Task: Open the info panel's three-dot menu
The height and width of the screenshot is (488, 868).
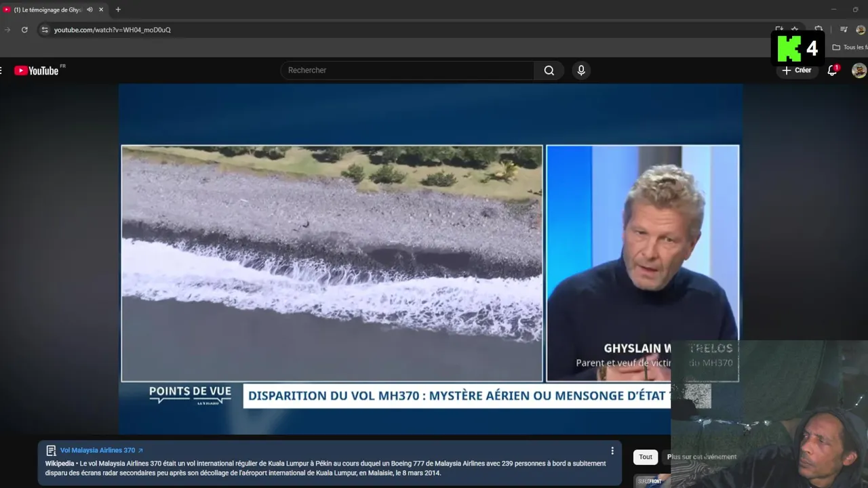Action: click(612, 451)
